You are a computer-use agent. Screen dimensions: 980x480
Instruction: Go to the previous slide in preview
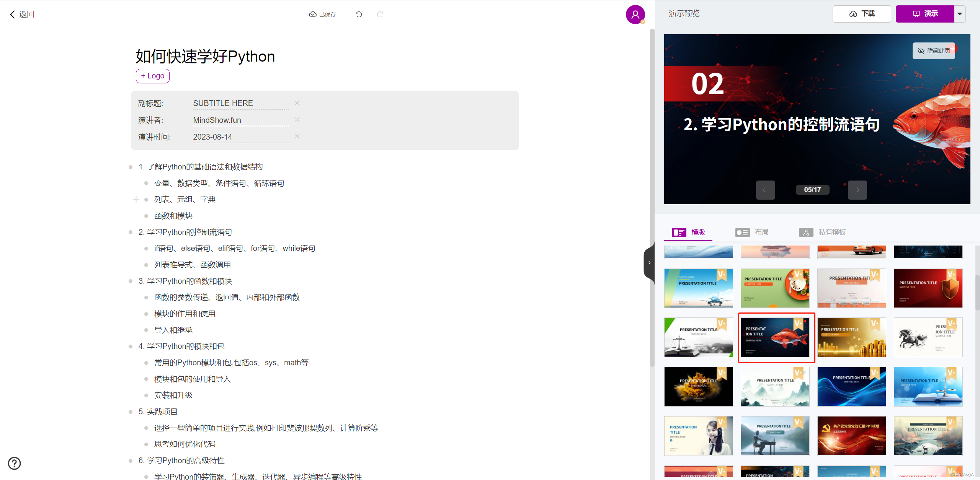click(x=765, y=190)
